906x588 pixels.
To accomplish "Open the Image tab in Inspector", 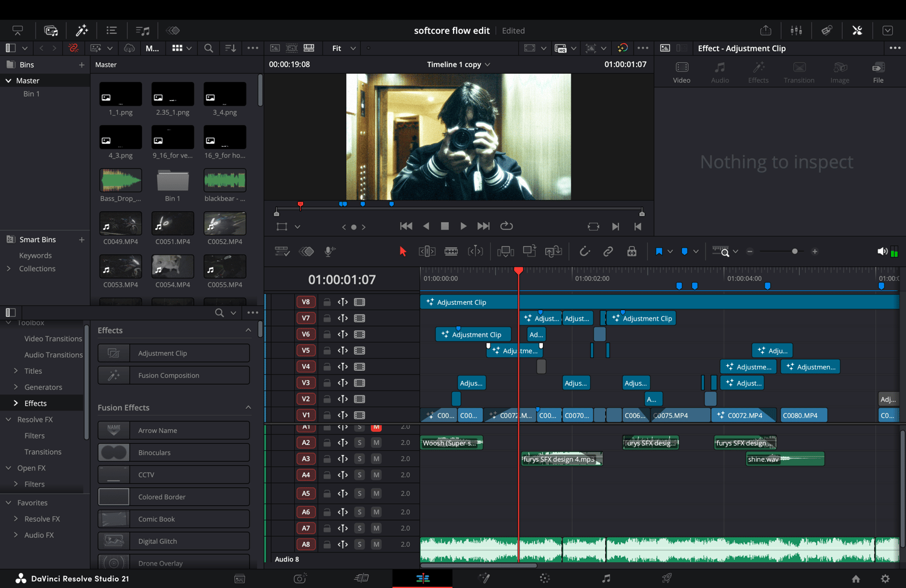I will (840, 72).
